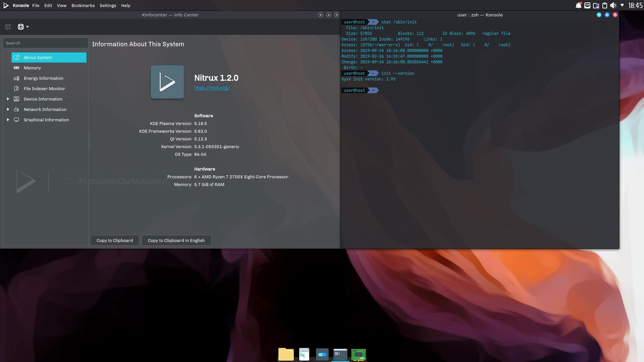Open the View menu
Image resolution: width=644 pixels, height=362 pixels.
point(62,5)
